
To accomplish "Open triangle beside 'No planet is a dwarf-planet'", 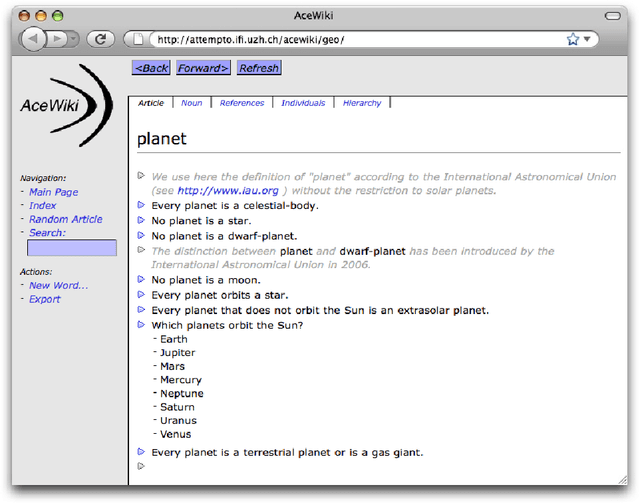I will [x=141, y=235].
